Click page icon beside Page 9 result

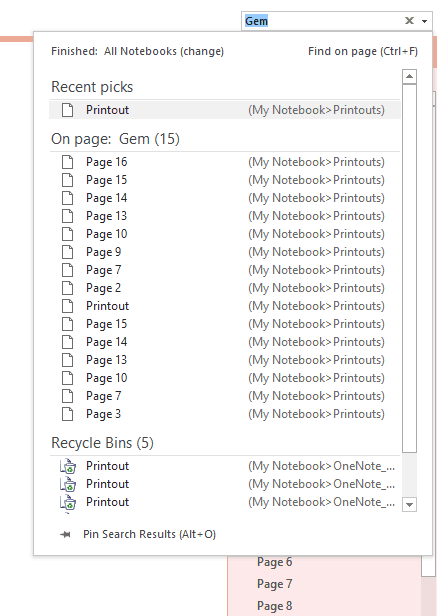68,252
